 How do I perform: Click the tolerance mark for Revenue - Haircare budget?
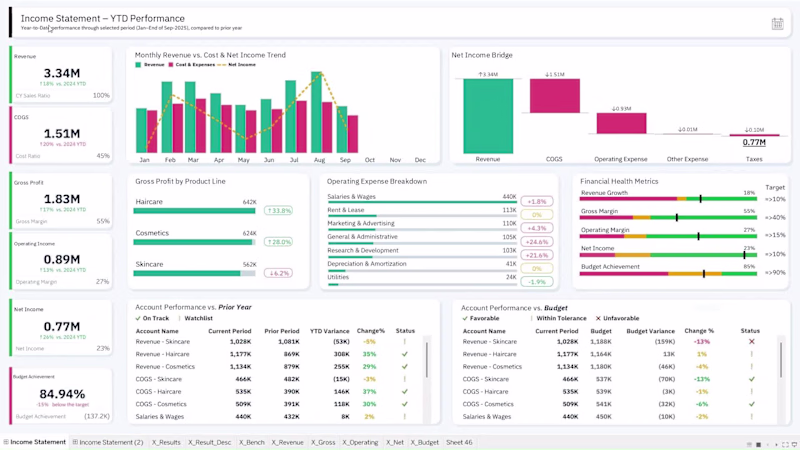point(752,354)
